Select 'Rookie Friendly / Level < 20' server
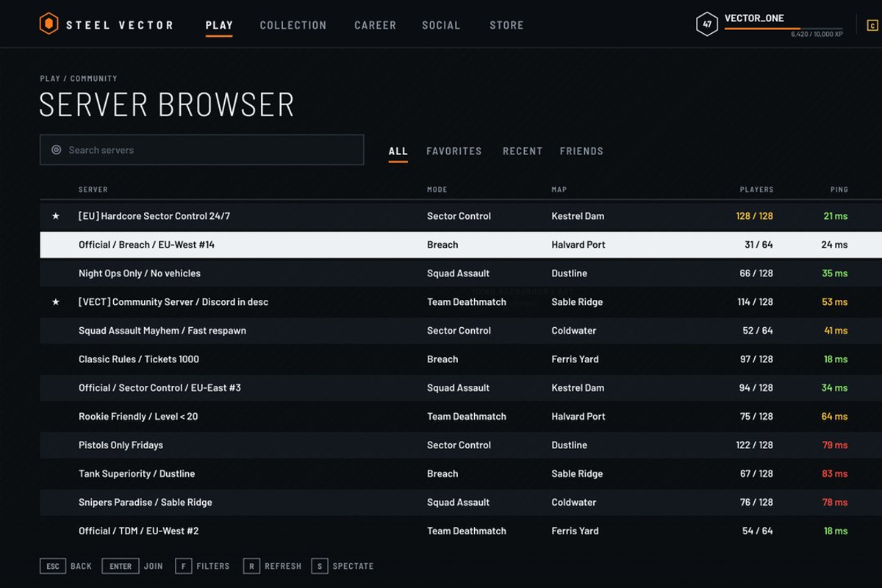Image resolution: width=882 pixels, height=588 pixels. pyautogui.click(x=461, y=417)
